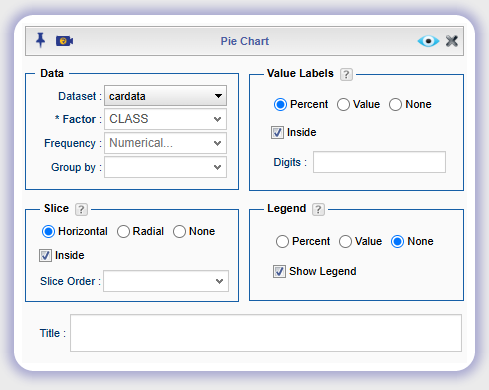Toggle the Show Legend checkbox

[x=279, y=271]
